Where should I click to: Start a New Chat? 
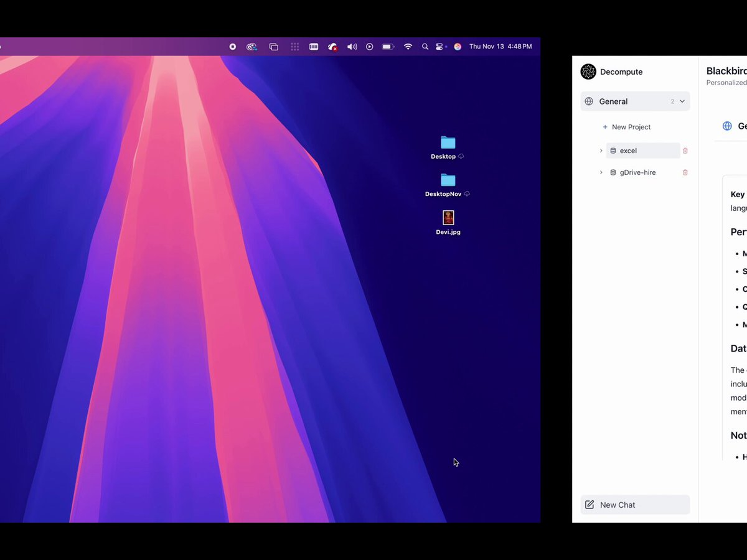coord(635,505)
